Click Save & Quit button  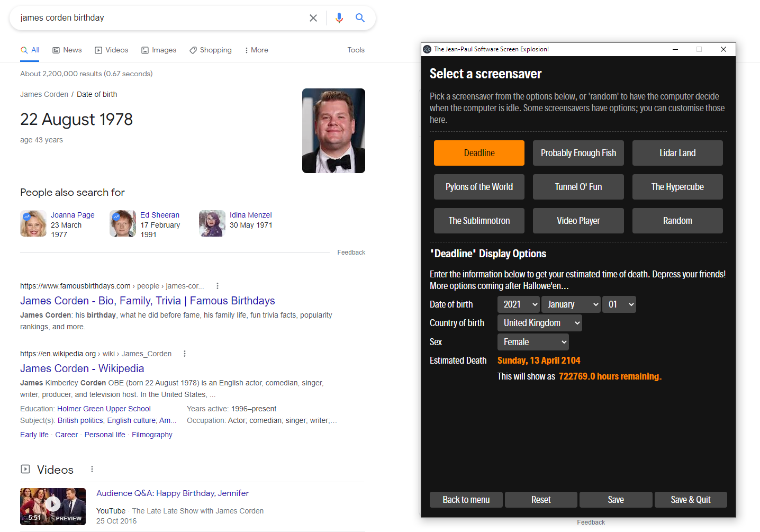[691, 500]
